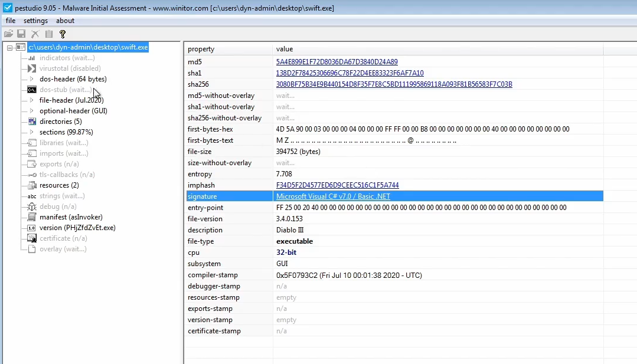Click the pestudio checkmark app icon
637x364 pixels.
(7, 8)
